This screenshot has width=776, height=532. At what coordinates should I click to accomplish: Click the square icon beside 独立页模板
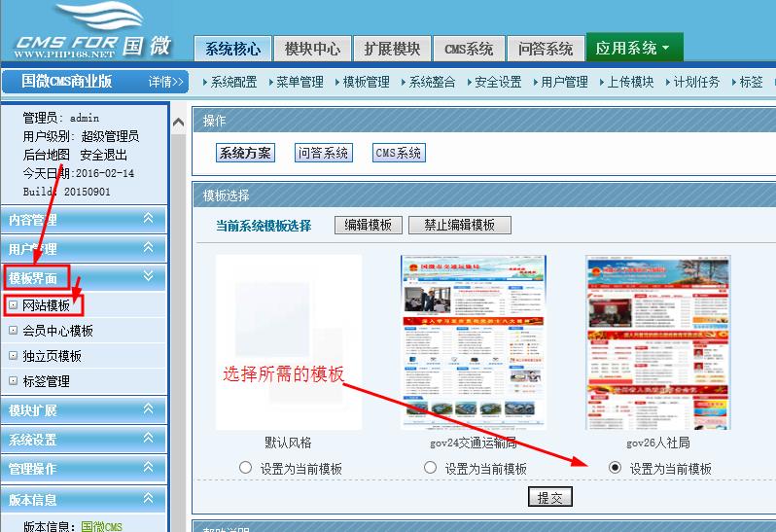coord(13,356)
